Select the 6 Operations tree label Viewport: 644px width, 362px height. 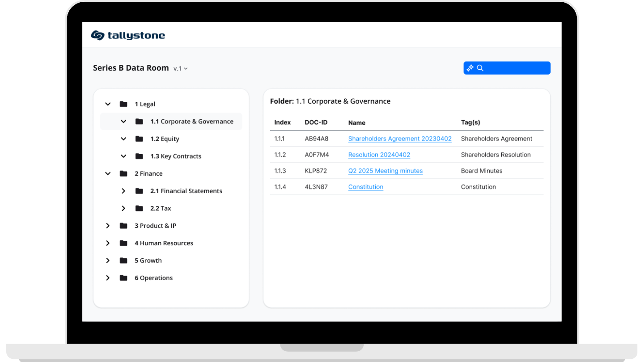[153, 278]
